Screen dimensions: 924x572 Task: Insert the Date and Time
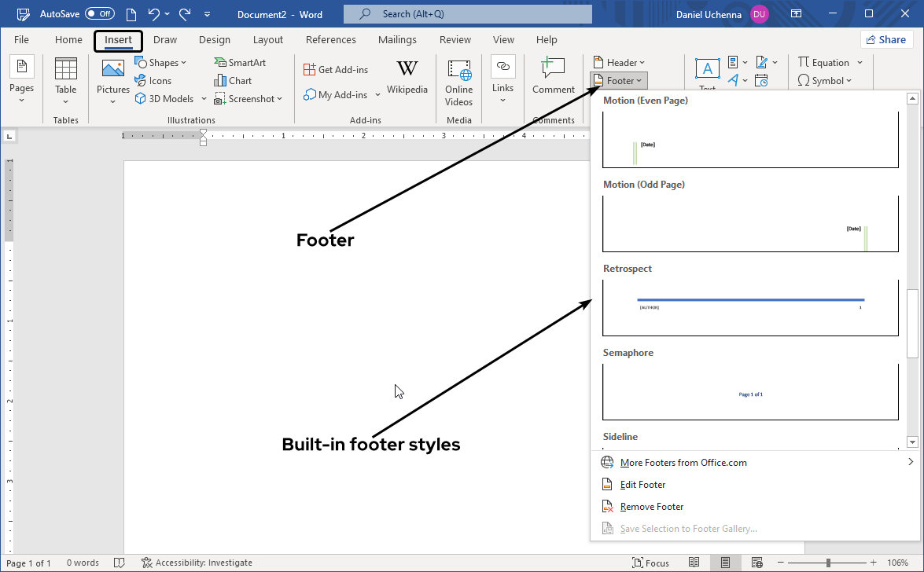[x=761, y=80]
